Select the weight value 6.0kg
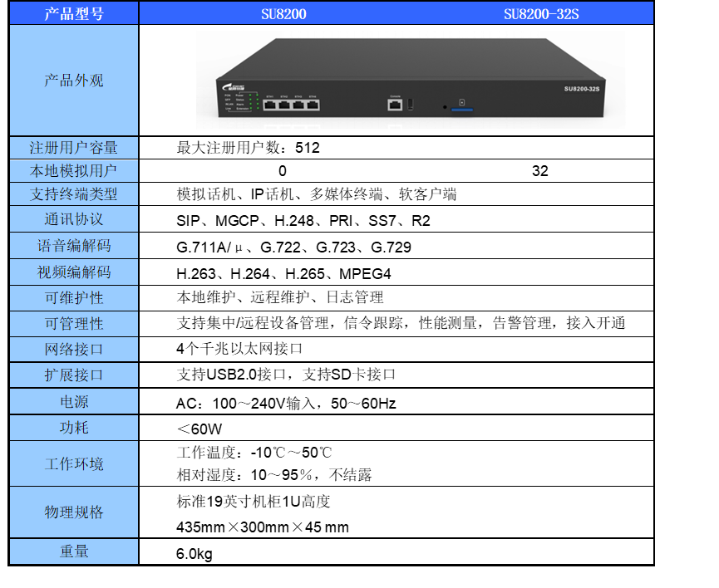The width and height of the screenshot is (719, 588). tap(195, 554)
